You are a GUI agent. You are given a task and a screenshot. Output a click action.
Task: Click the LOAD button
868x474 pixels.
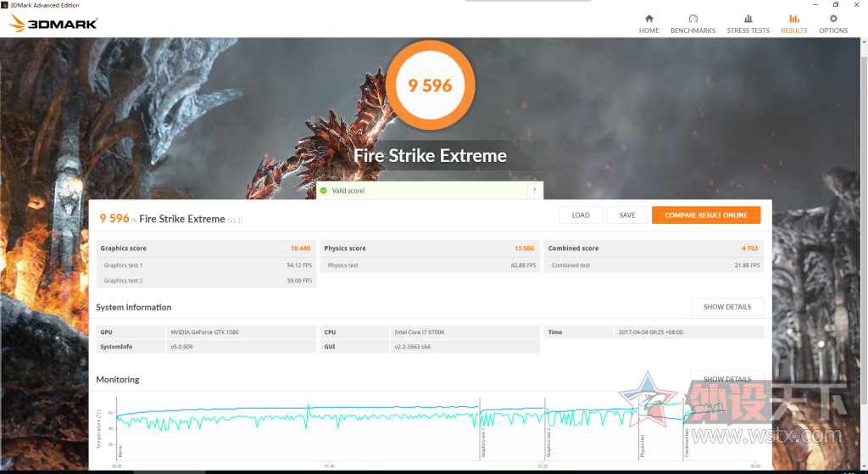(581, 215)
